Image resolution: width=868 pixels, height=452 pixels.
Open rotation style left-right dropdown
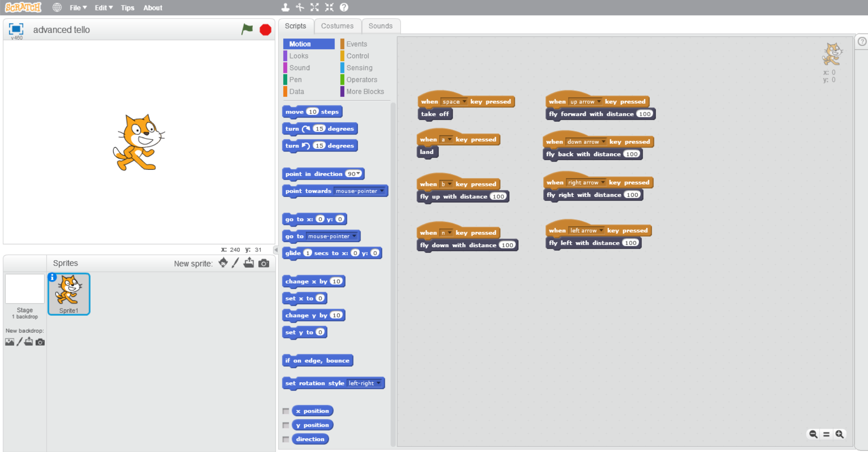365,383
